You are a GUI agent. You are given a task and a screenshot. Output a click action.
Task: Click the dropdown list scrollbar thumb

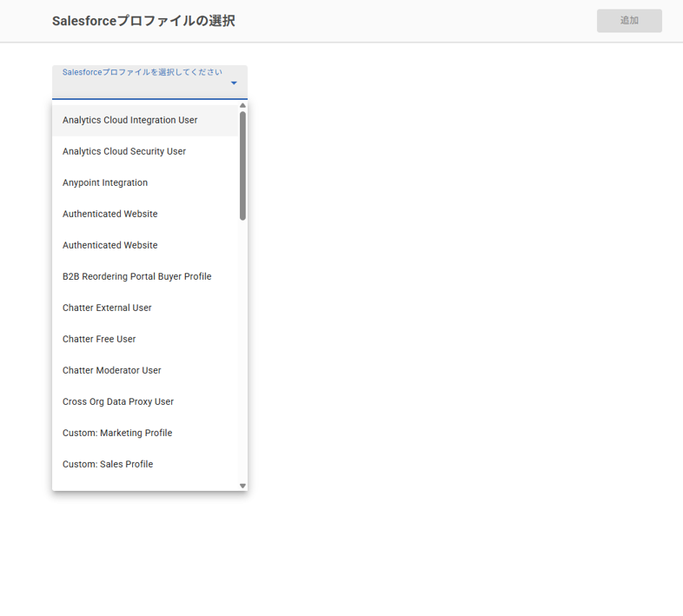click(242, 166)
